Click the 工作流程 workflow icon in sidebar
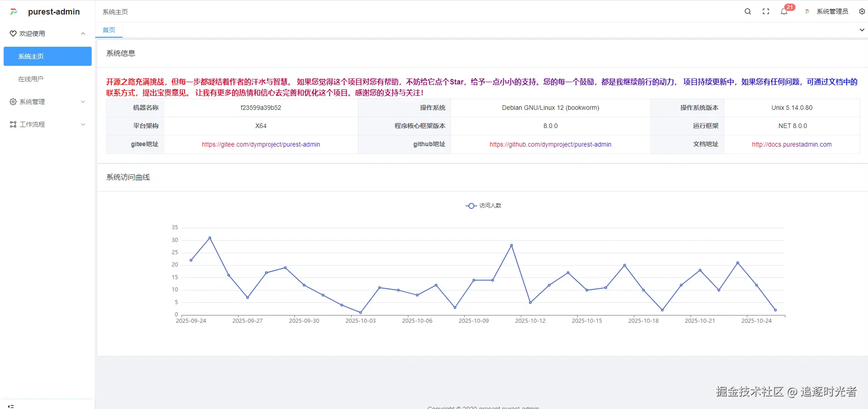The image size is (868, 409). (13, 124)
